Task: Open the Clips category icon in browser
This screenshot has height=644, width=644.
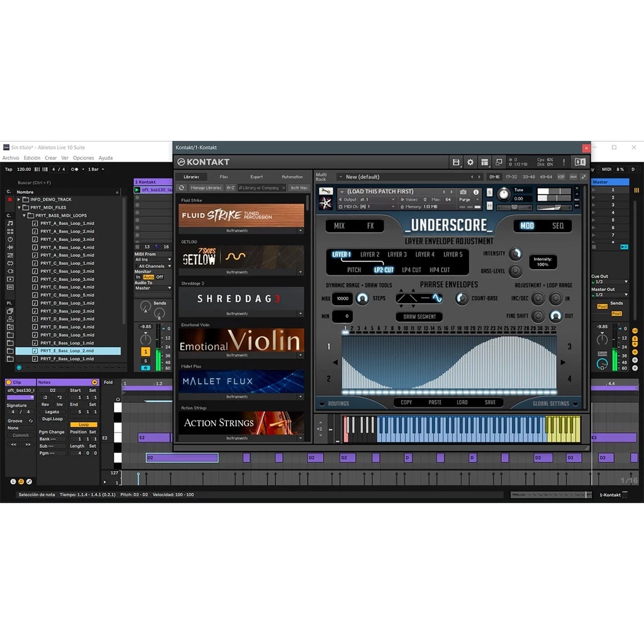Action: (10, 279)
